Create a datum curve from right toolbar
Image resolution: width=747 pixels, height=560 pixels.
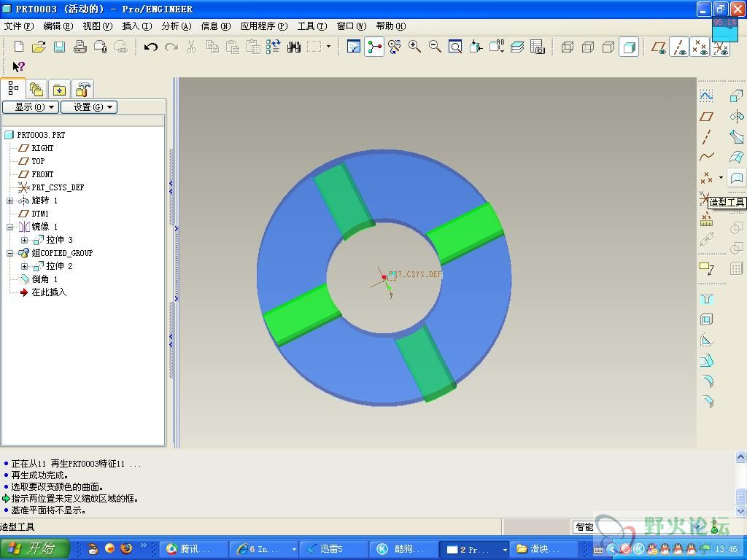(706, 157)
